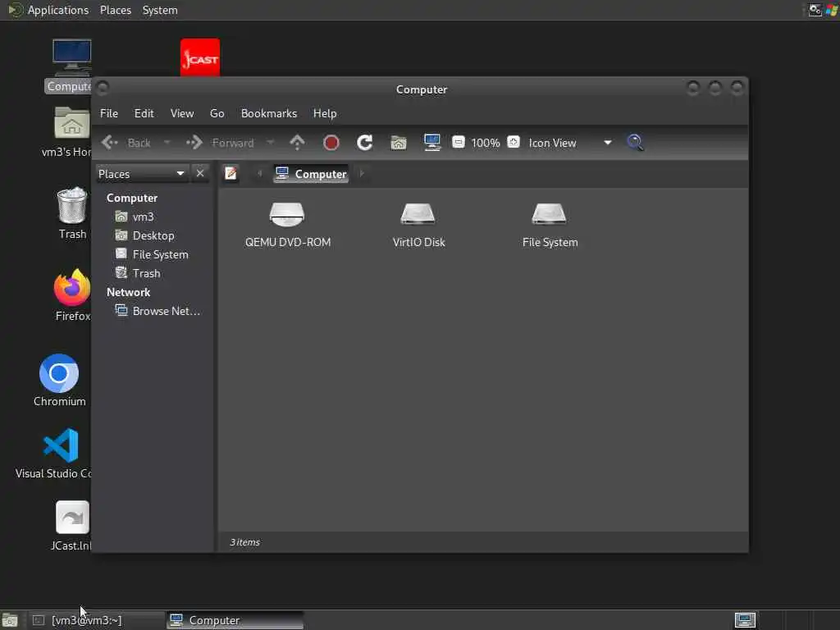The width and height of the screenshot is (840, 630).
Task: Click the Computer toolbar icon
Action: click(x=431, y=143)
